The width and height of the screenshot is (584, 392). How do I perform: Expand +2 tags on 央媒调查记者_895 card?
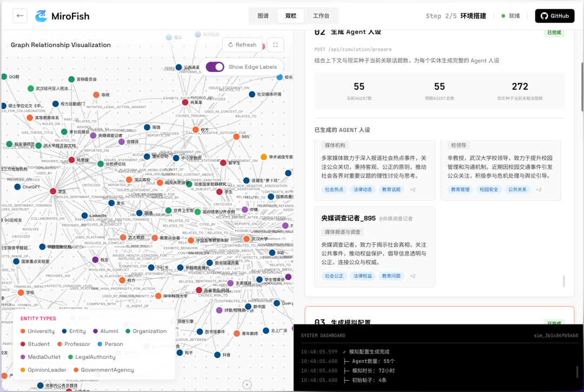point(412,276)
